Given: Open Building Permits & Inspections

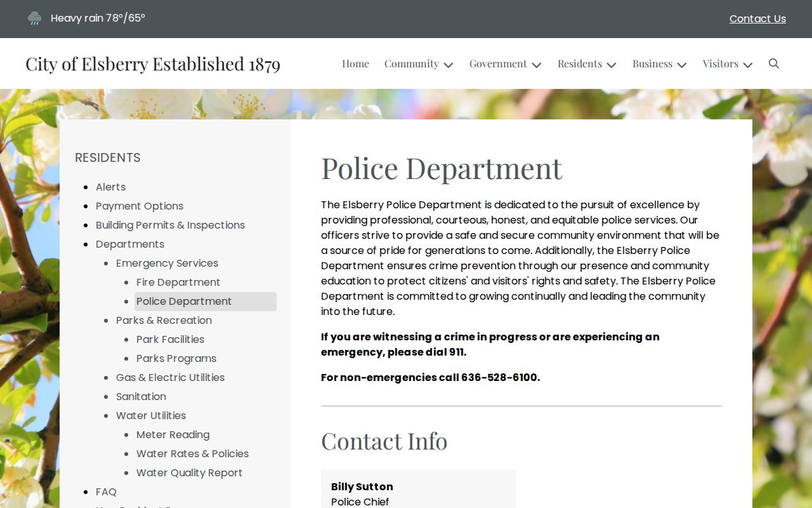Looking at the screenshot, I should [x=170, y=225].
